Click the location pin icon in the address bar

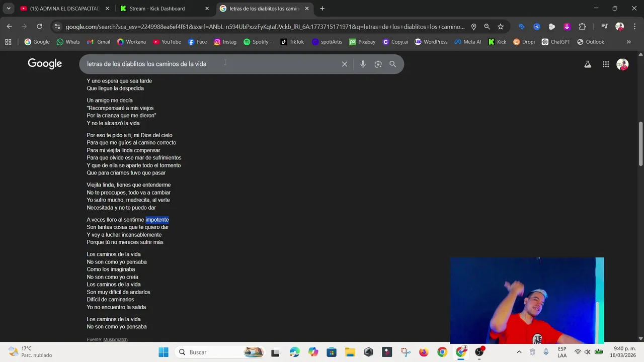point(473,27)
